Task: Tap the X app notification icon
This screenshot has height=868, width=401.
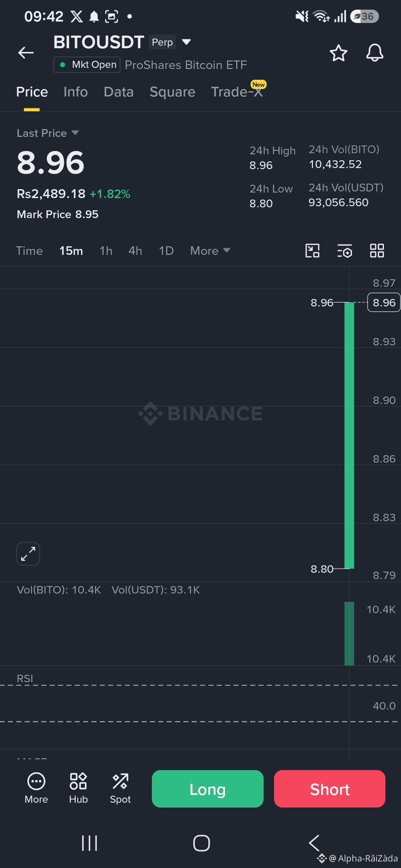Action: [77, 17]
